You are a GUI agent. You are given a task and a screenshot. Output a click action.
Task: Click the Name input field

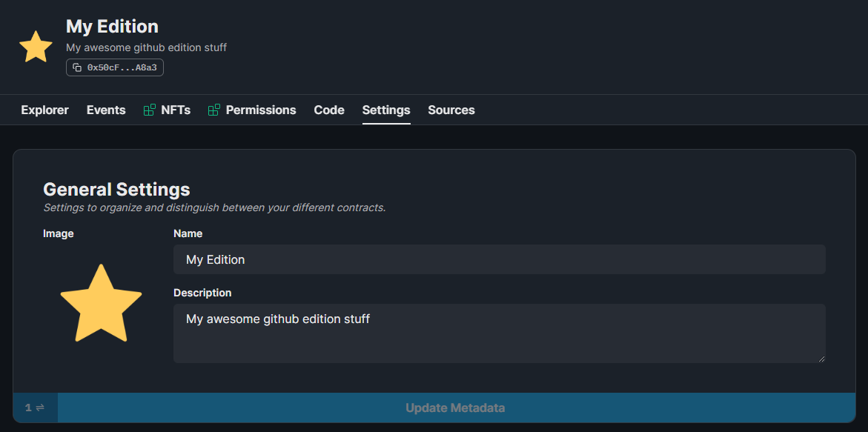pos(499,259)
